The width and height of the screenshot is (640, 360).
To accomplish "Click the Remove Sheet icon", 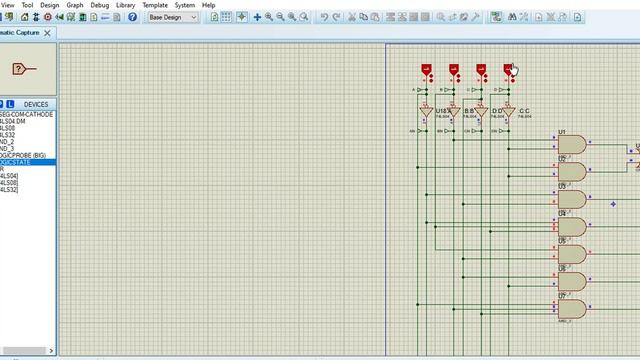I will click(551, 17).
